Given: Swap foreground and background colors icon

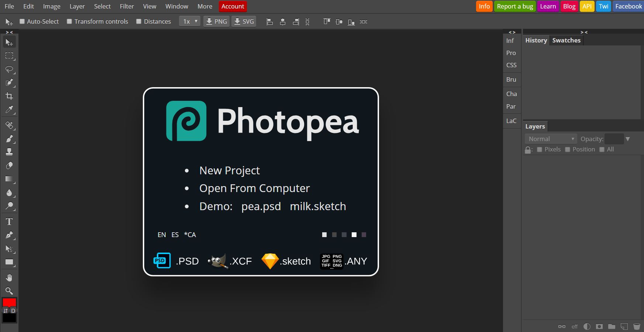Looking at the screenshot, I should click(6, 311).
